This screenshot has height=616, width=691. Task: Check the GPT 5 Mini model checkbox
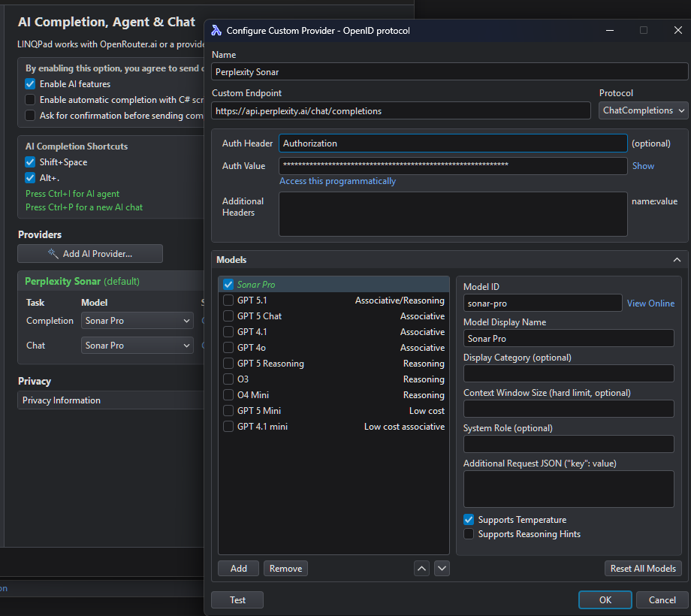[x=228, y=411]
